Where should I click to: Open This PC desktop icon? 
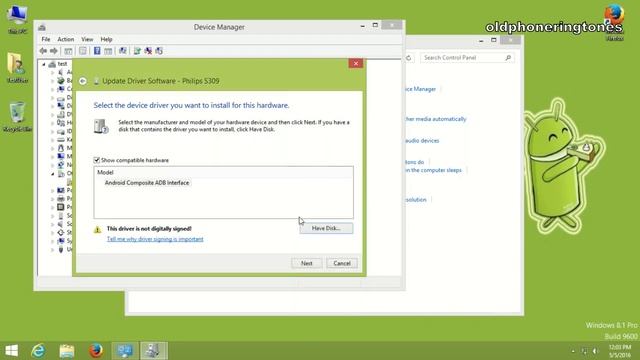tap(17, 19)
